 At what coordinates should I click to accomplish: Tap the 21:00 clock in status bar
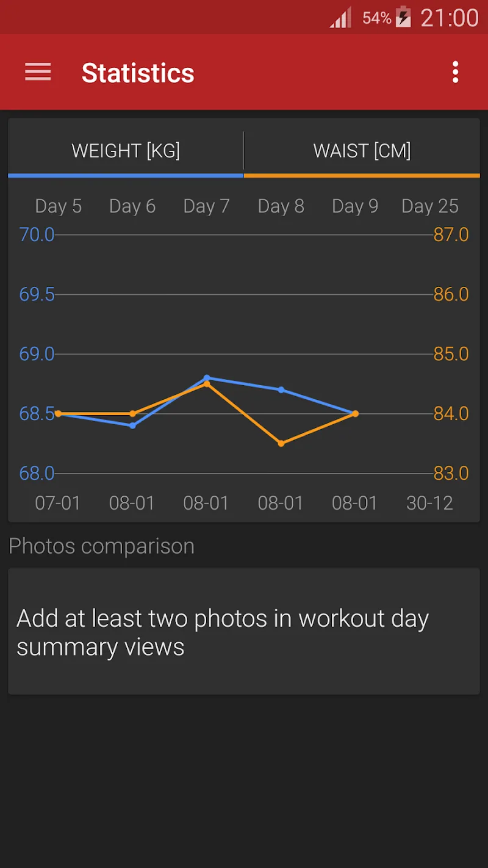(450, 18)
